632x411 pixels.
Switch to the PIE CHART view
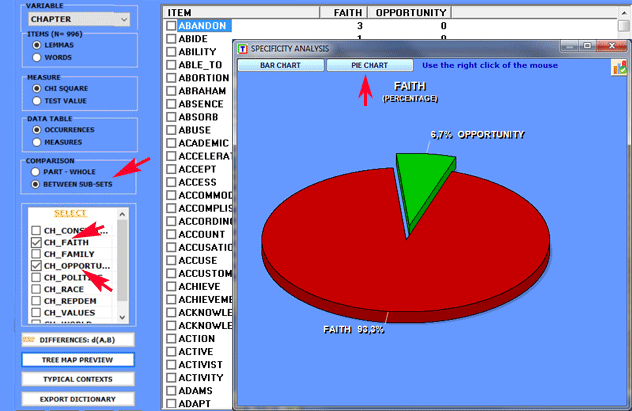[370, 65]
